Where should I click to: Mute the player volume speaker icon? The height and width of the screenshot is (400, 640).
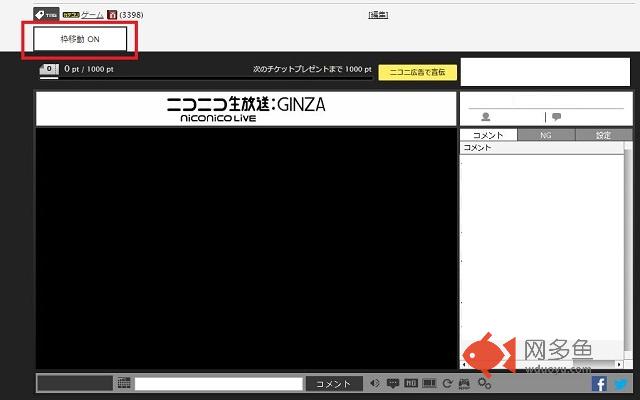point(375,383)
